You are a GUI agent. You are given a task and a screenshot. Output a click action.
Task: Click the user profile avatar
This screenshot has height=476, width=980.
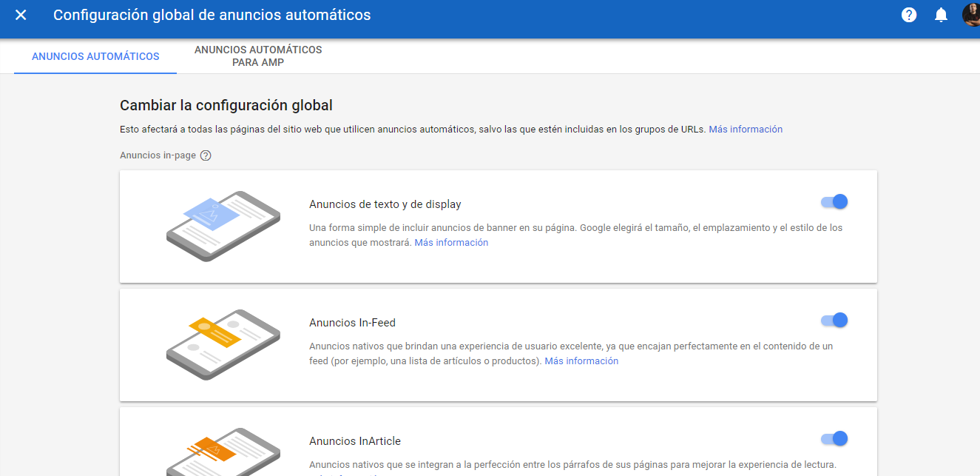971,15
